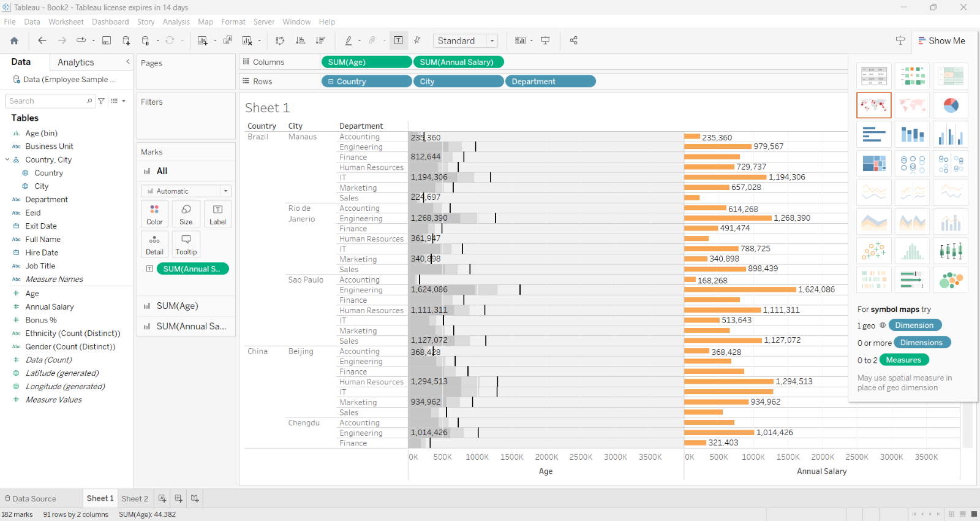980x521 pixels.
Task: Open the Color card in Marks
Action: [x=154, y=214]
